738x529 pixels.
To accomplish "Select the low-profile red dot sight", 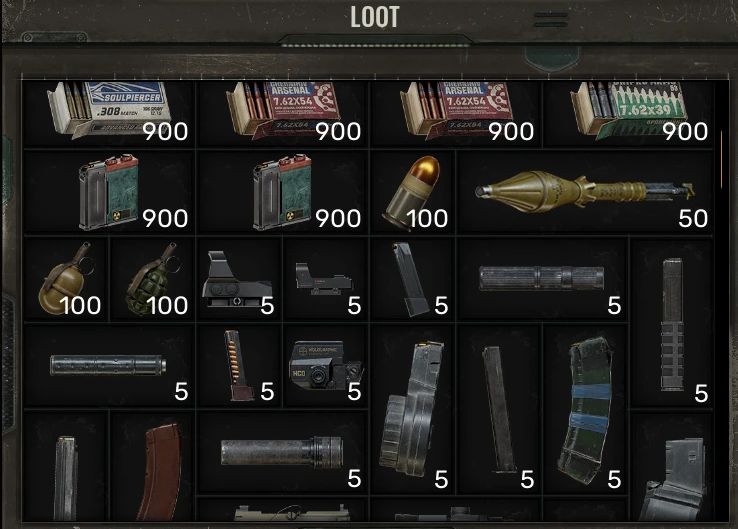I will tap(326, 280).
